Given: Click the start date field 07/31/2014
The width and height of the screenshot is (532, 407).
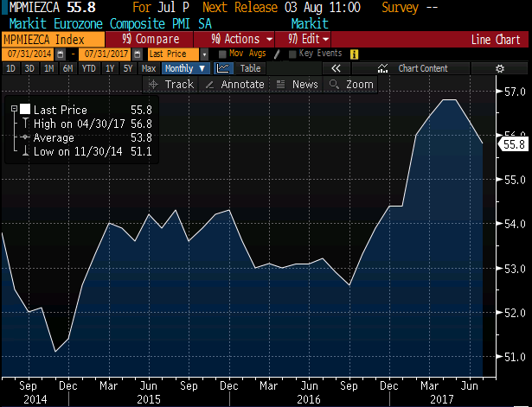Looking at the screenshot, I should (28, 54).
